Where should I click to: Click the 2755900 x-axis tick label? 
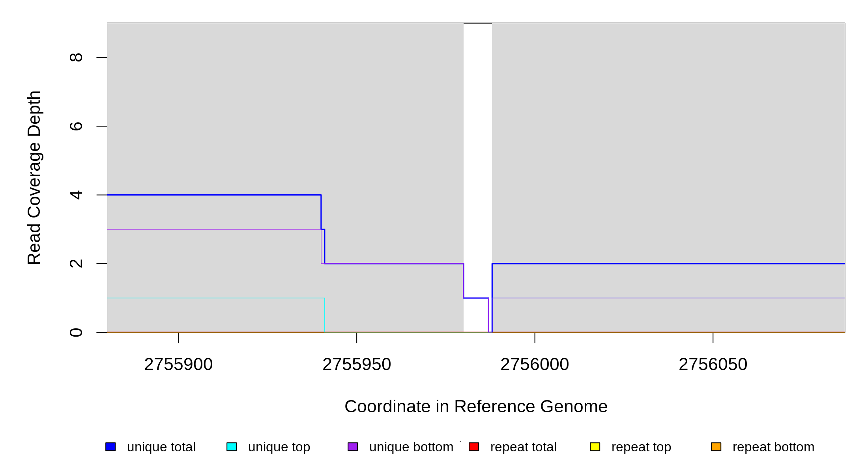click(178, 365)
